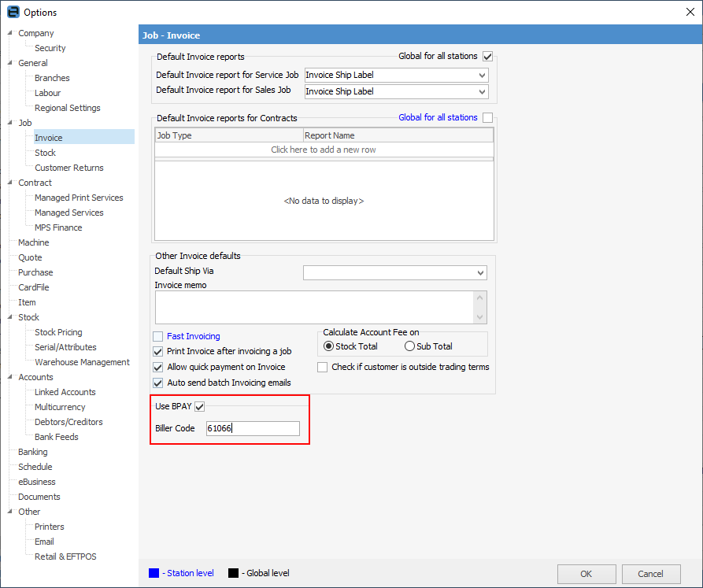This screenshot has height=588, width=703.
Task: Select Banking in the tree
Action: point(33,452)
